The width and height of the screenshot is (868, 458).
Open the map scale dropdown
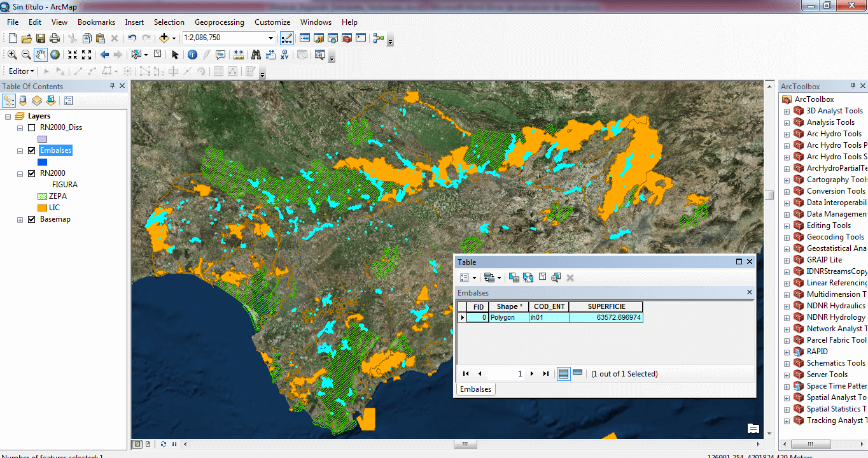pyautogui.click(x=271, y=38)
